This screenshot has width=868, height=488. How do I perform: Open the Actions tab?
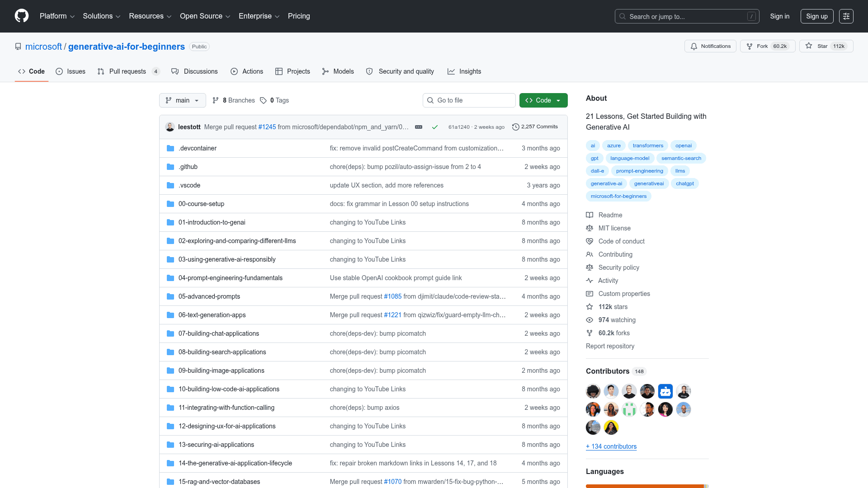247,71
